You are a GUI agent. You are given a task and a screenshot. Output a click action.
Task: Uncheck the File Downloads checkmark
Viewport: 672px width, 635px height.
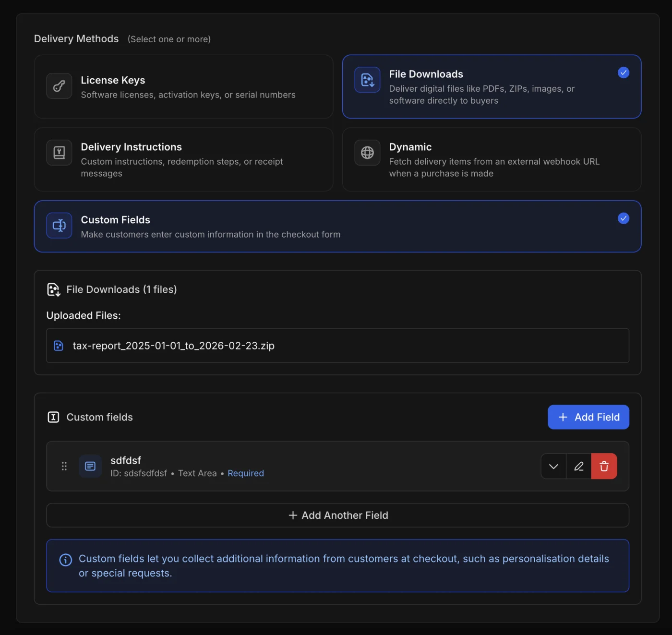pos(624,72)
